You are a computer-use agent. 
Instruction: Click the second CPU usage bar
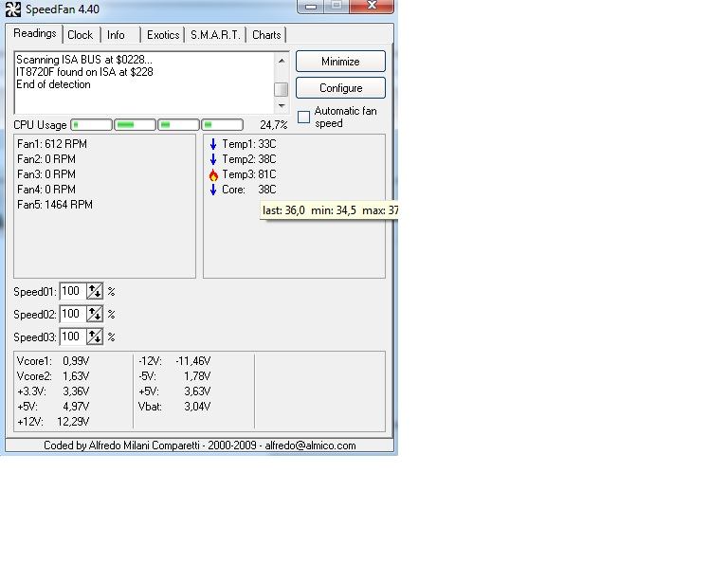[x=135, y=125]
